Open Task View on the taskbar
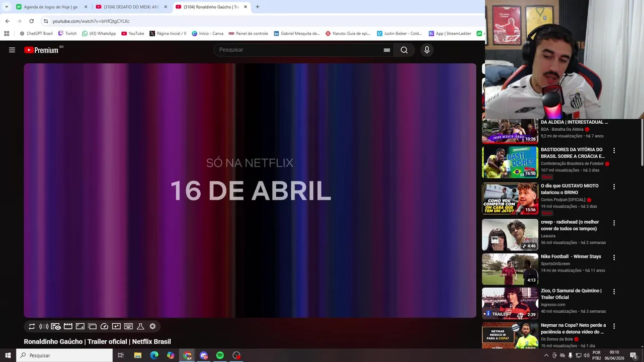 coord(121,355)
